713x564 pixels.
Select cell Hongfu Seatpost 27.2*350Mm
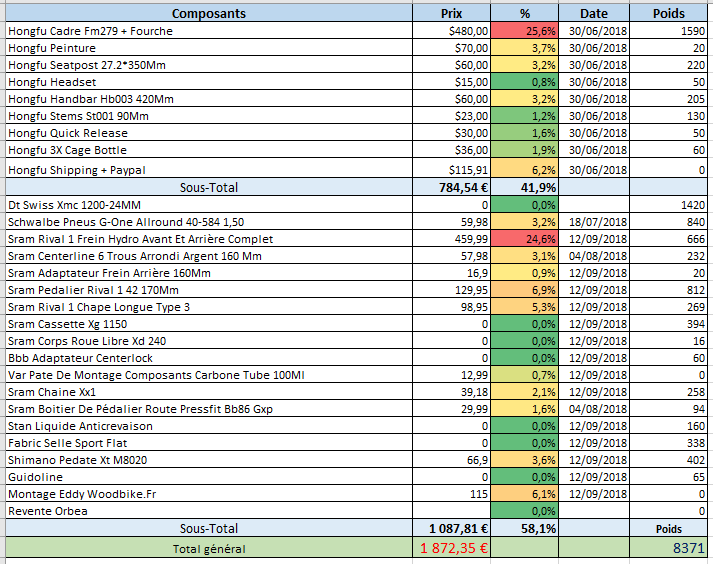pos(209,65)
